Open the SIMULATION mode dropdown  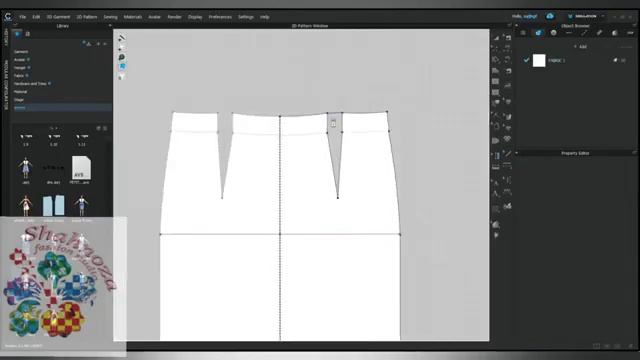[x=586, y=16]
